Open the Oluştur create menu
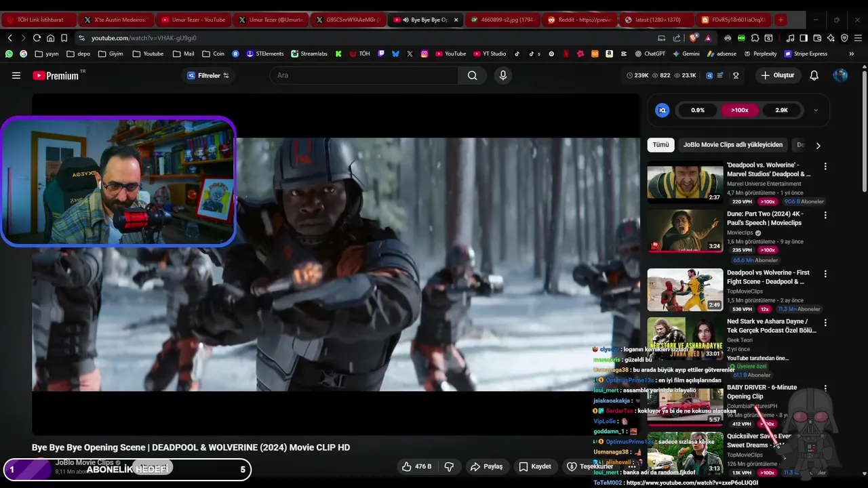 (x=777, y=75)
